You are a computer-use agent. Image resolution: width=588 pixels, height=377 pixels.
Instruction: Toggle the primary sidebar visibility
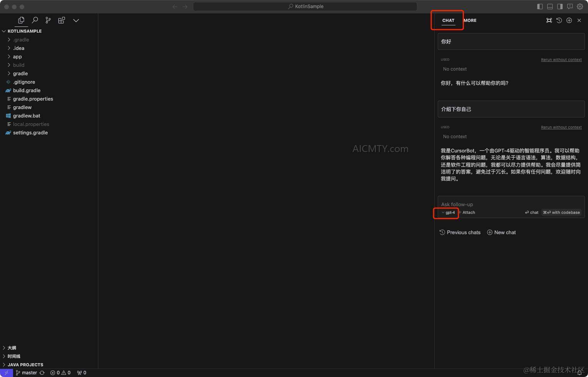click(540, 7)
